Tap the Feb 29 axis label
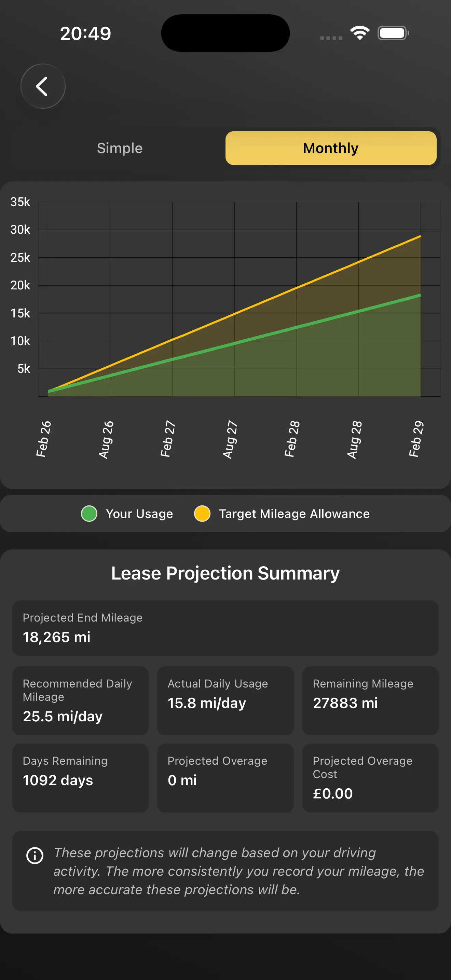The width and height of the screenshot is (451, 980). pos(416,439)
